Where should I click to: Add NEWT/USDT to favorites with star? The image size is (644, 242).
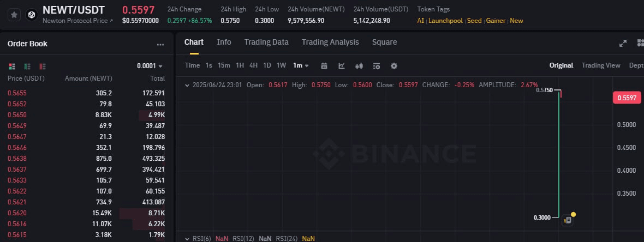pyautogui.click(x=14, y=15)
